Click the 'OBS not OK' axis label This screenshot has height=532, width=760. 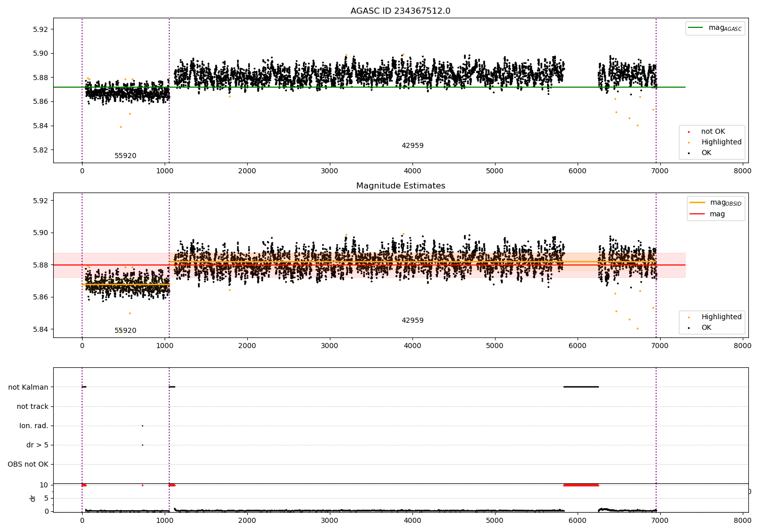pos(28,464)
